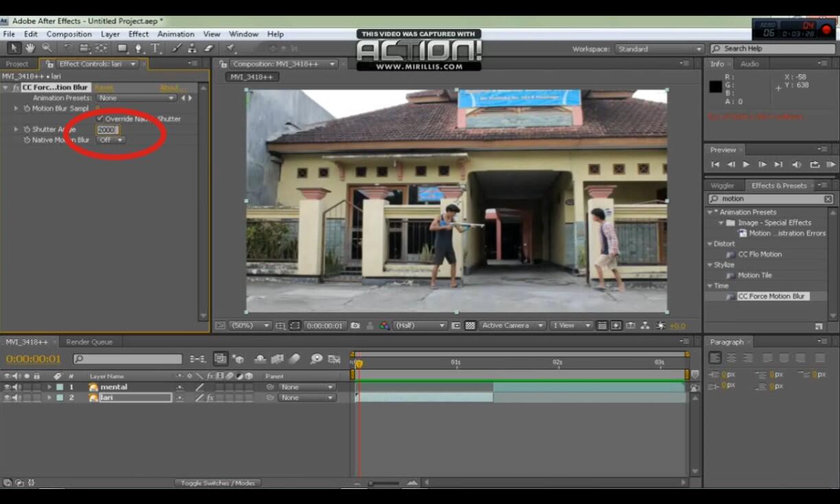Image resolution: width=840 pixels, height=504 pixels.
Task: Adjust the timeline zoom slider
Action: [384, 483]
